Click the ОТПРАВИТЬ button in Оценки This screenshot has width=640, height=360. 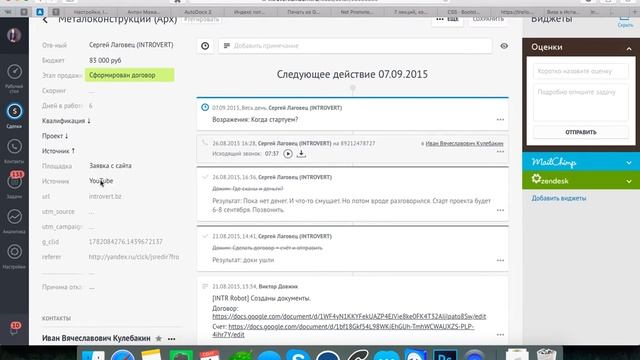coord(581,132)
